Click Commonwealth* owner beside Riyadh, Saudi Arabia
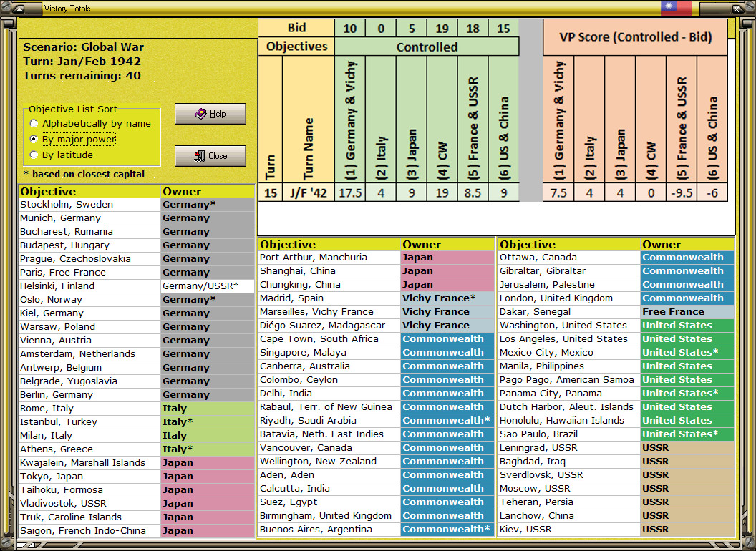The height and width of the screenshot is (551, 756). pos(447,420)
